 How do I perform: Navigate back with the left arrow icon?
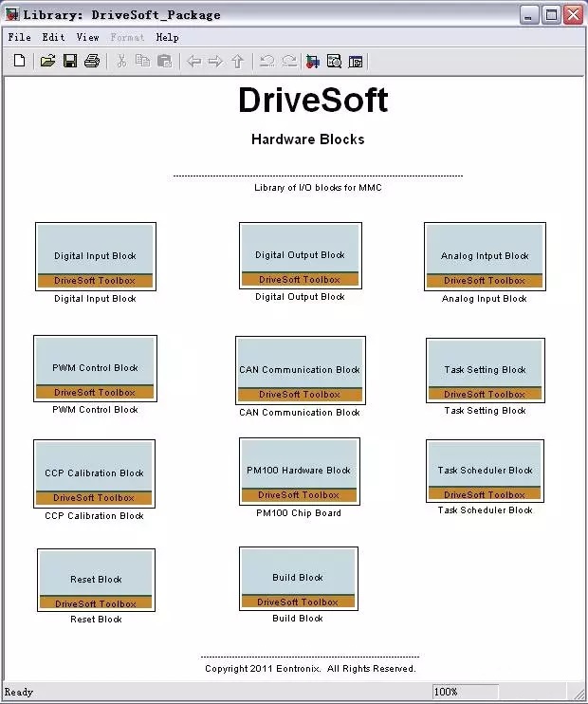click(193, 61)
